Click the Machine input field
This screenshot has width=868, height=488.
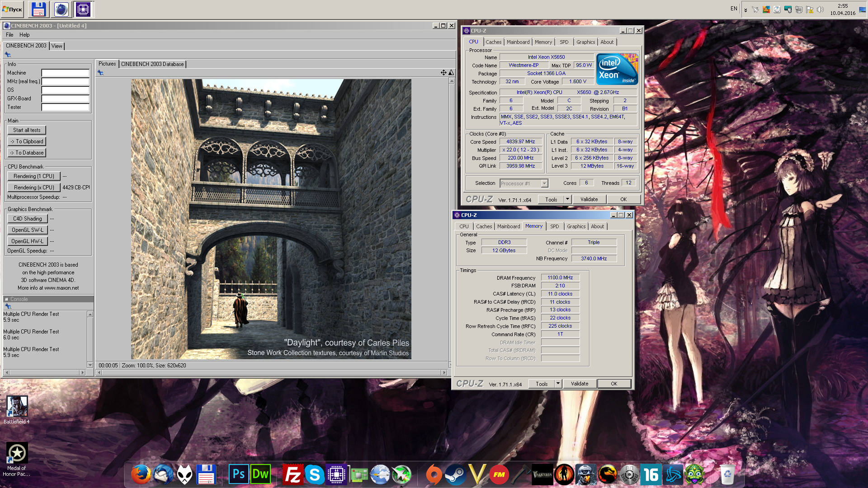tap(66, 73)
